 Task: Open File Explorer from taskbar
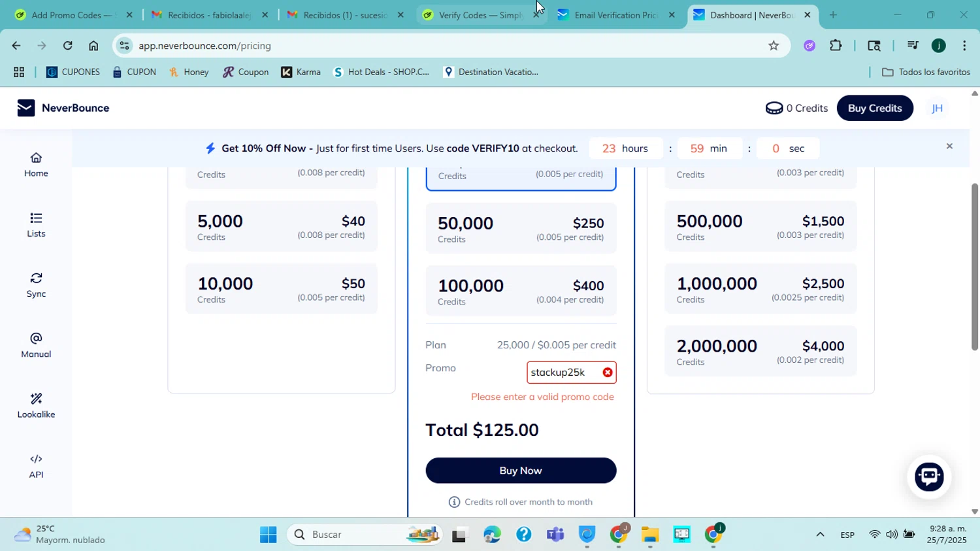649,535
